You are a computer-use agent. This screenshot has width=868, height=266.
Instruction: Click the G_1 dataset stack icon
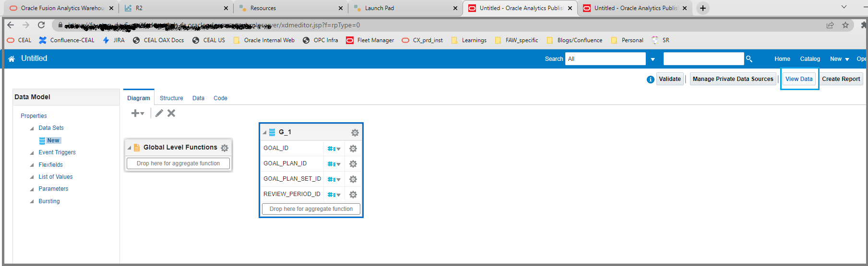pyautogui.click(x=272, y=132)
